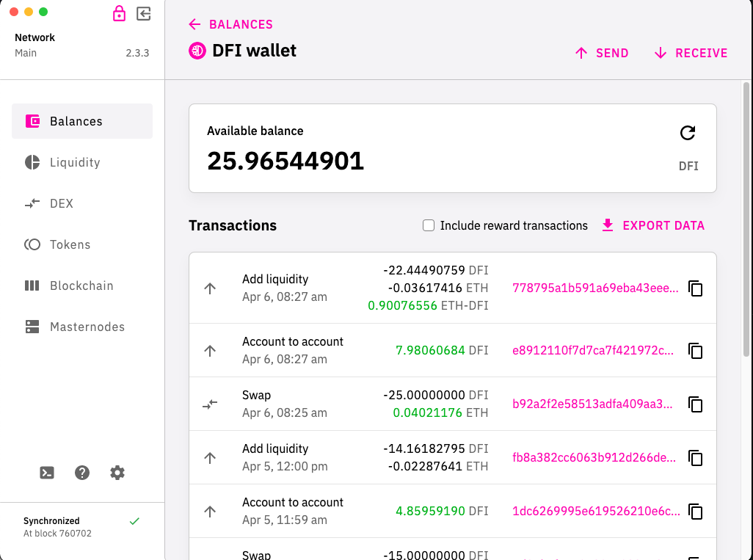This screenshot has height=560, width=753.
Task: Click the amount -14.16182795 DFI
Action: coord(435,448)
